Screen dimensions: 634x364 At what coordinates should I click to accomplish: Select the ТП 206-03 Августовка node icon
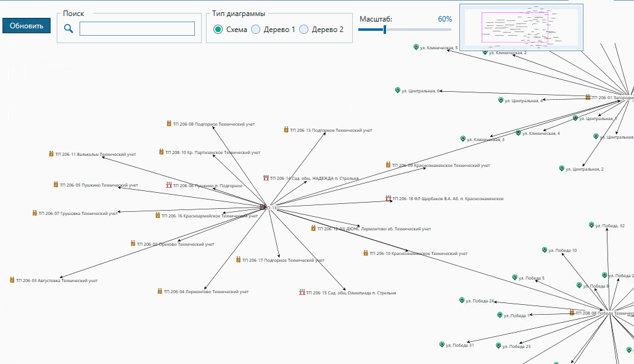point(12,280)
